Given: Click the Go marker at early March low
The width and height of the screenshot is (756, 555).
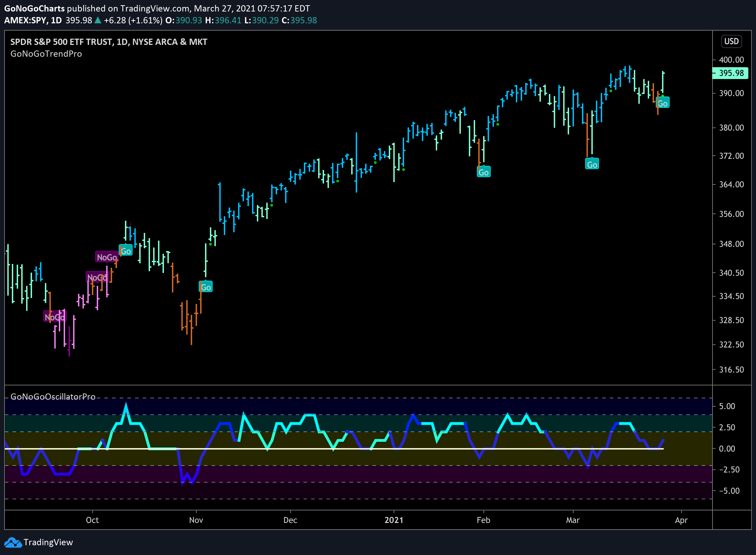Looking at the screenshot, I should coord(592,164).
